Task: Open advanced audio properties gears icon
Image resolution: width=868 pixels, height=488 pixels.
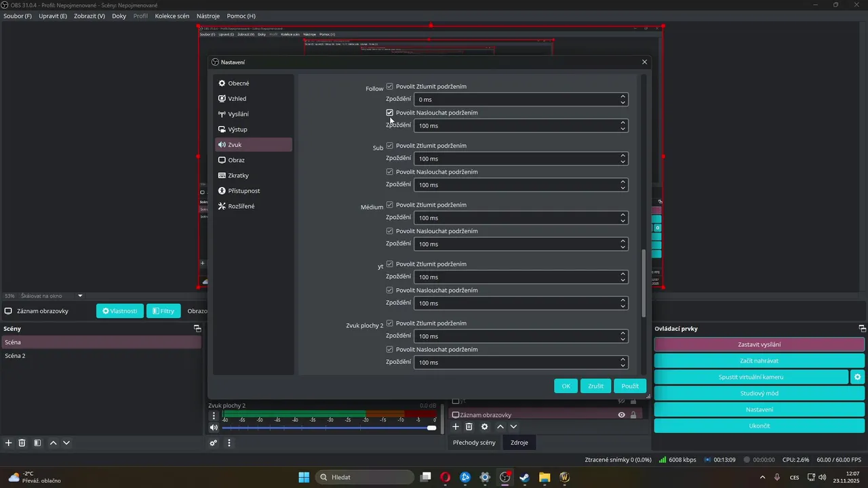Action: (214, 443)
